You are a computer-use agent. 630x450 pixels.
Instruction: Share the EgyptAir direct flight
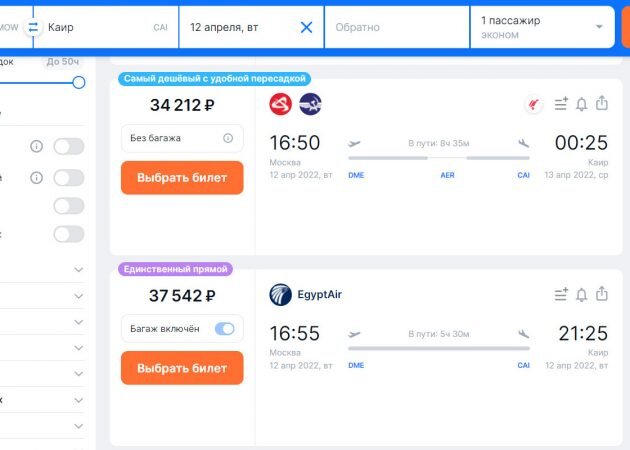(601, 294)
